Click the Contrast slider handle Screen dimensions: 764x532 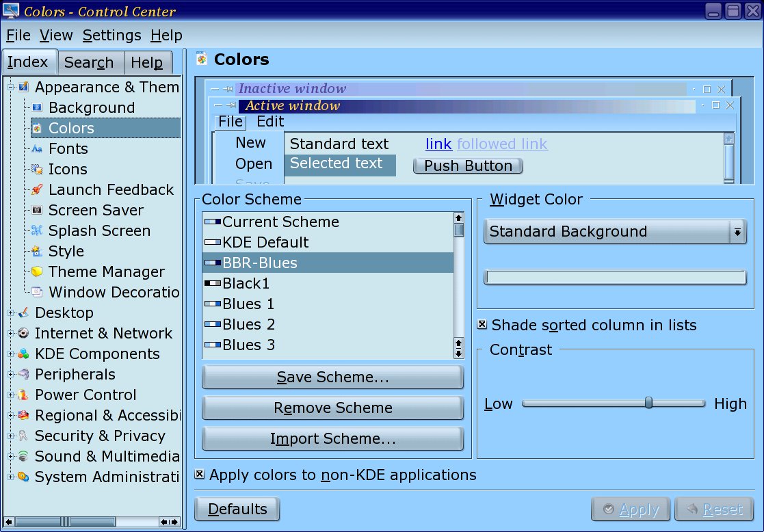(x=648, y=403)
